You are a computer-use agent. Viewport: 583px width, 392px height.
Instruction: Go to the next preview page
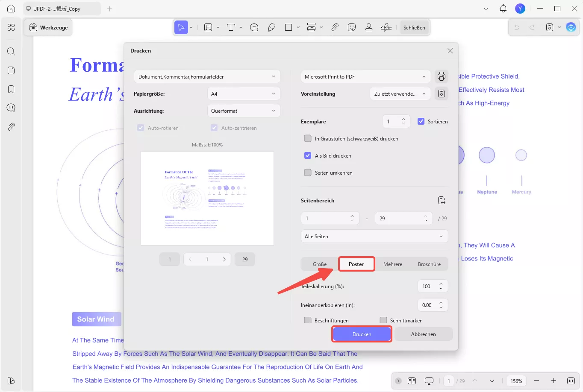pos(224,259)
